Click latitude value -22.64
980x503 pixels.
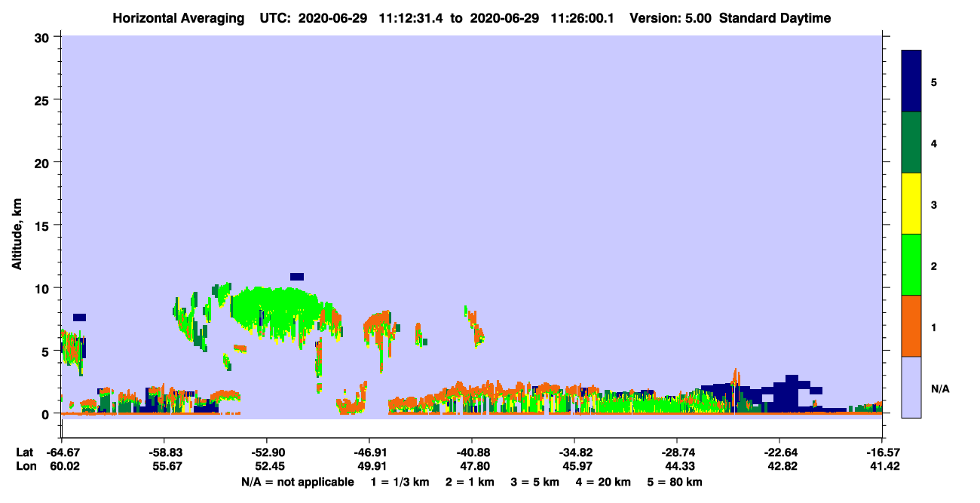point(779,452)
